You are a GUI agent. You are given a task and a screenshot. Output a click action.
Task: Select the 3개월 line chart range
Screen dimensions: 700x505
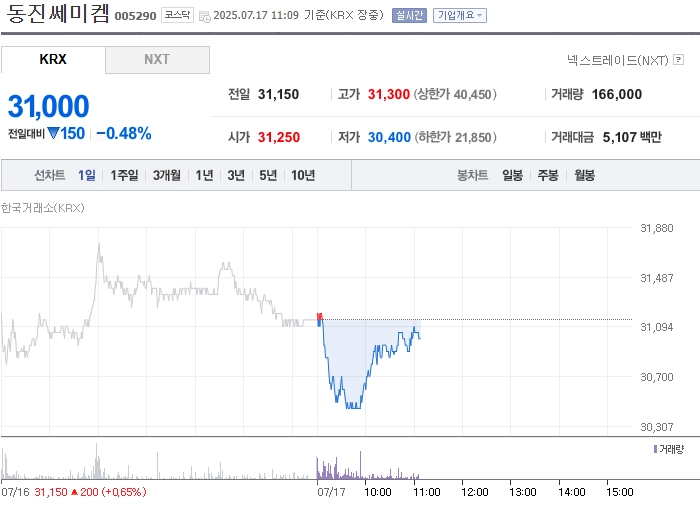tap(167, 175)
